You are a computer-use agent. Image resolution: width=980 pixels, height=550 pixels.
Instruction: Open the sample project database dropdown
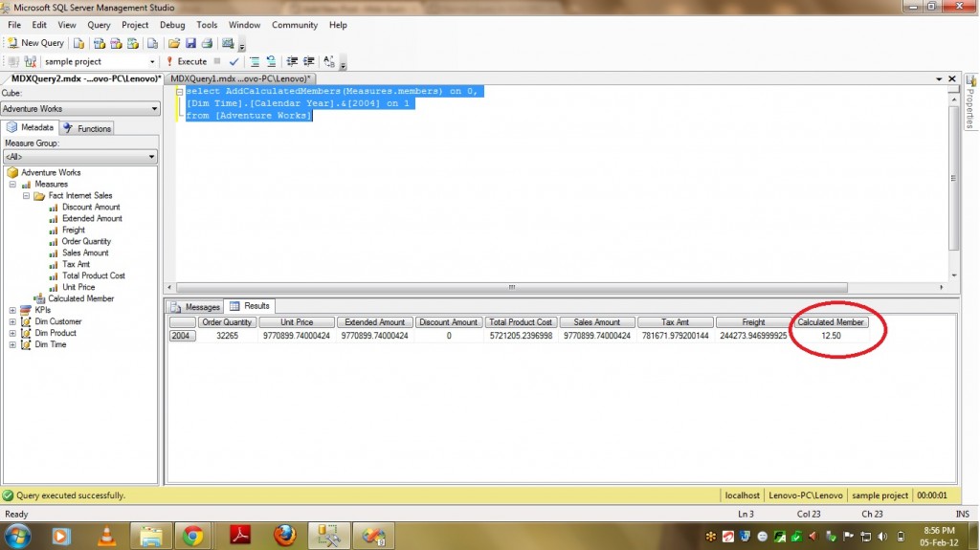point(151,61)
